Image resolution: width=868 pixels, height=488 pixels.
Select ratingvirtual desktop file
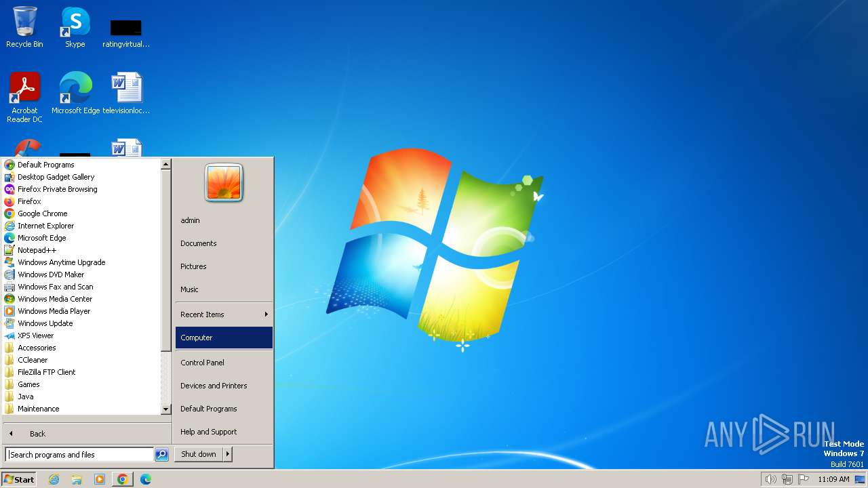pos(126,33)
